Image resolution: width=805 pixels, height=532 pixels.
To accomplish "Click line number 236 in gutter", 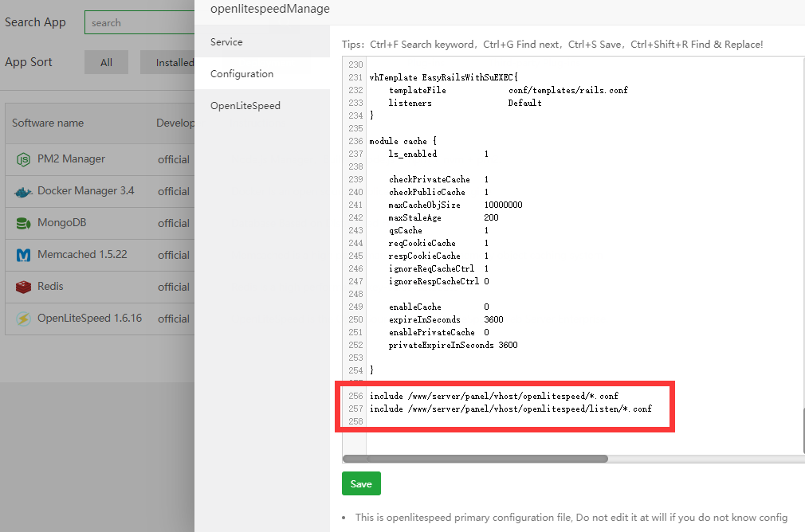I will (355, 141).
